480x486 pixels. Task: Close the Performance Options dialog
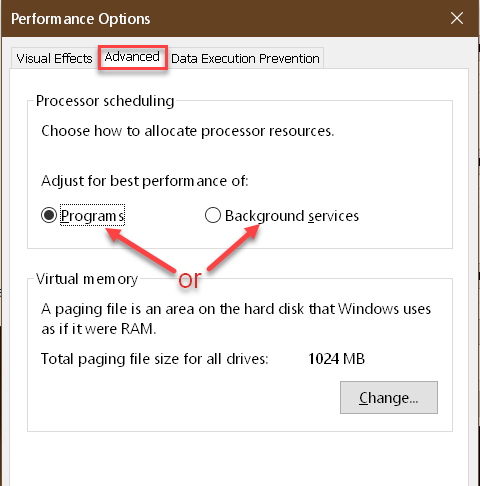[457, 18]
